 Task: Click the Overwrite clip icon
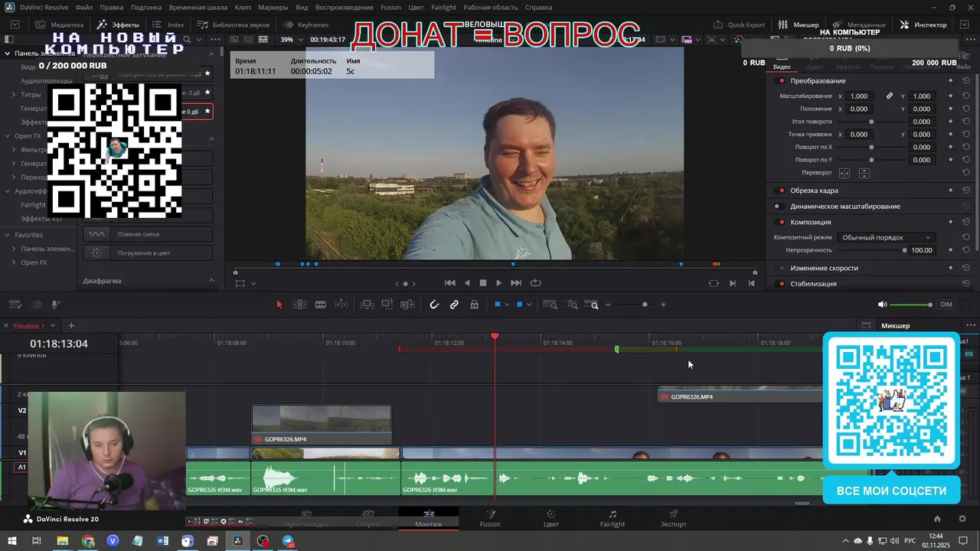click(x=387, y=305)
